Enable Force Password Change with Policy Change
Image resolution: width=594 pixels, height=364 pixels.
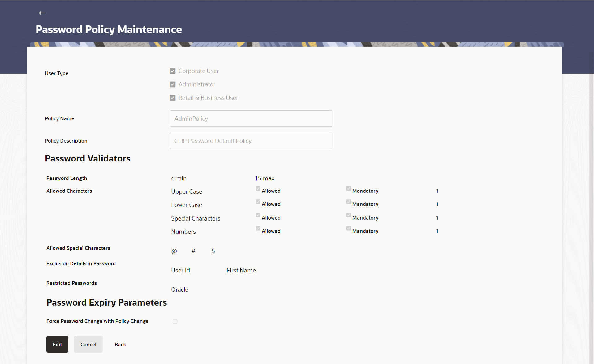[175, 321]
